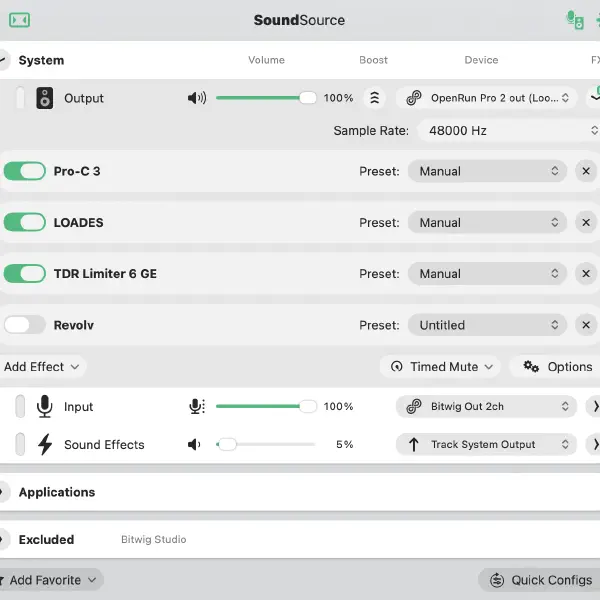Open the OpenRun Pro 2 output device dropdown

486,98
